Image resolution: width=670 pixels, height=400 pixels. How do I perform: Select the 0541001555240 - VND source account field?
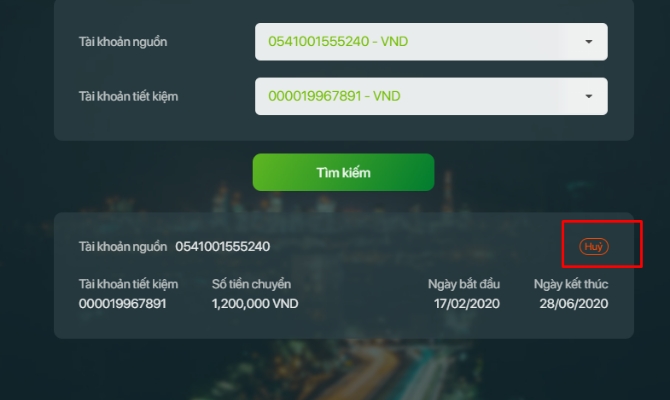tap(431, 41)
